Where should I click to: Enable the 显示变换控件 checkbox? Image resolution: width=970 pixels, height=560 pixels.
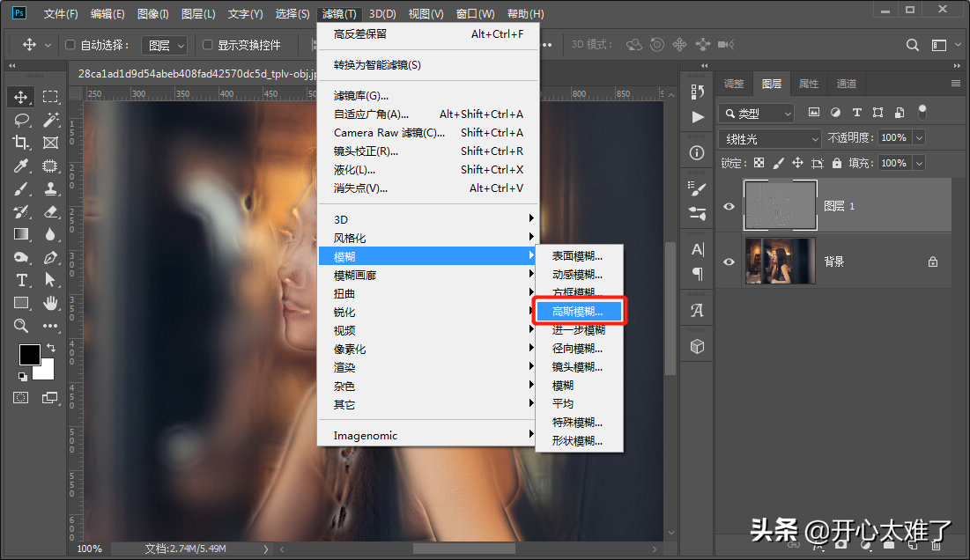point(208,45)
